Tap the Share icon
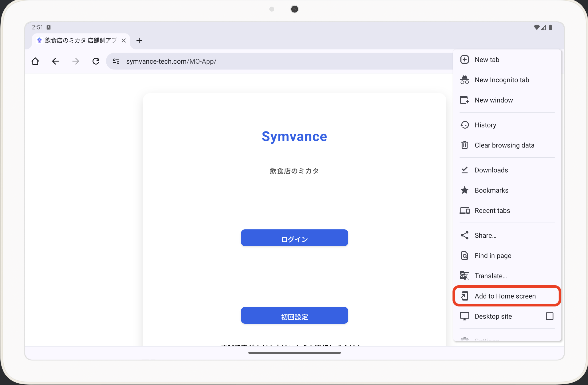The width and height of the screenshot is (588, 385). pos(464,235)
